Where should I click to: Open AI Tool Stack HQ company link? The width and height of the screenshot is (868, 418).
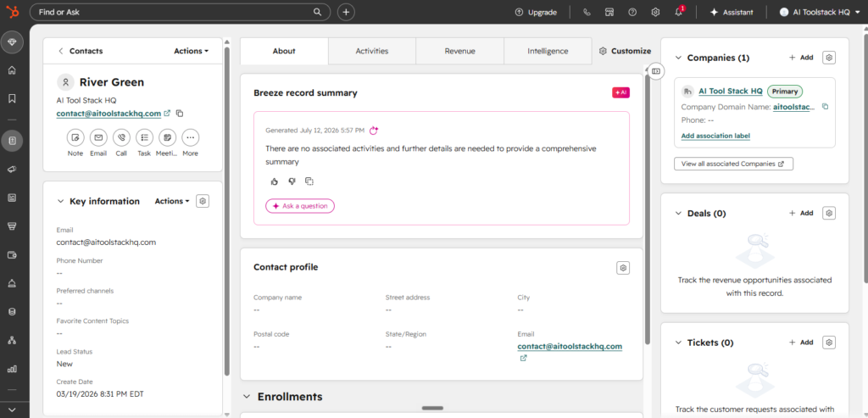(730, 92)
